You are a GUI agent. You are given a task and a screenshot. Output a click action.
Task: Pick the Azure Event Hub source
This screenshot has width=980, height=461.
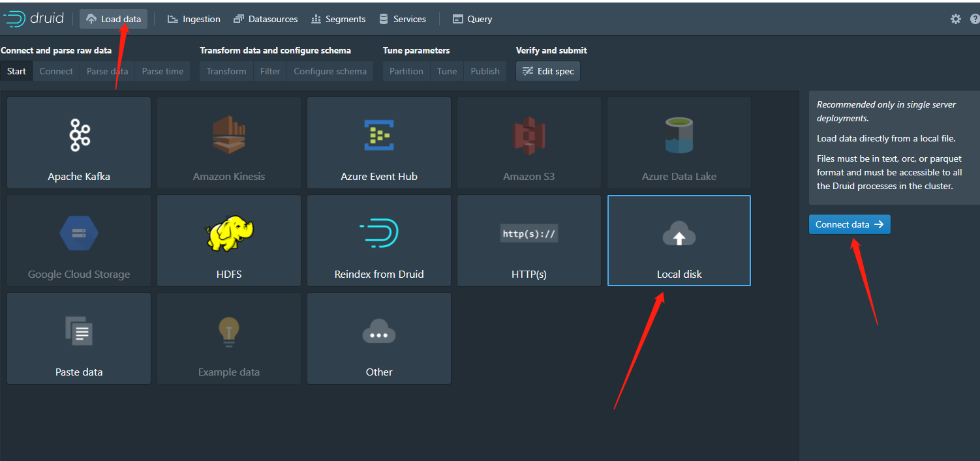coord(379,143)
